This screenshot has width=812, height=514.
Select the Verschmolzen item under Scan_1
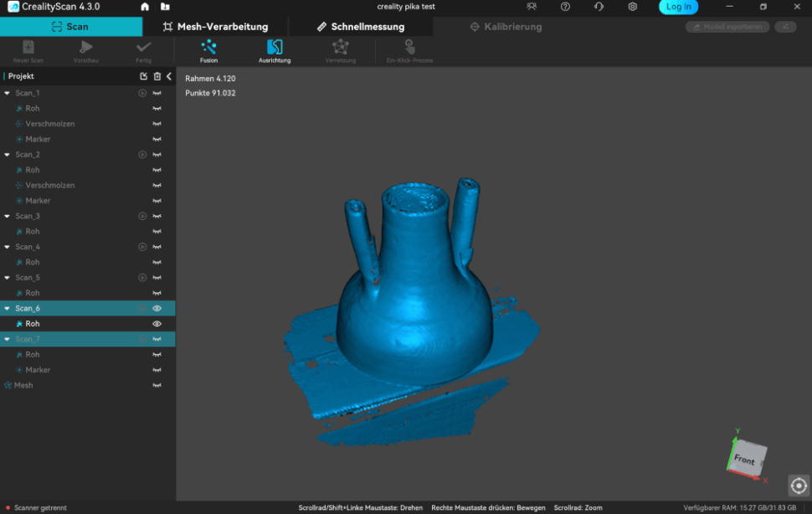click(x=50, y=124)
